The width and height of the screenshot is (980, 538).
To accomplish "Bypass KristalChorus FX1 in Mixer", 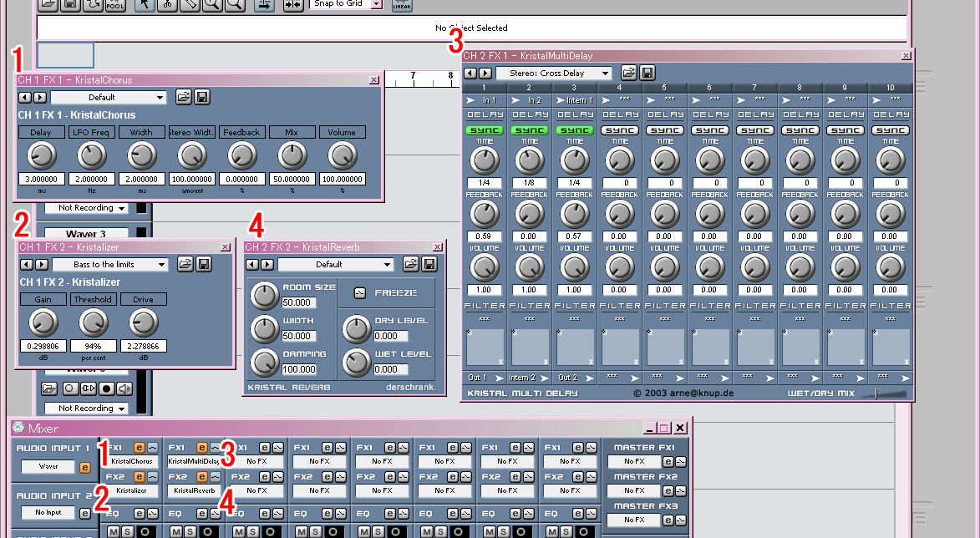I will click(x=152, y=448).
